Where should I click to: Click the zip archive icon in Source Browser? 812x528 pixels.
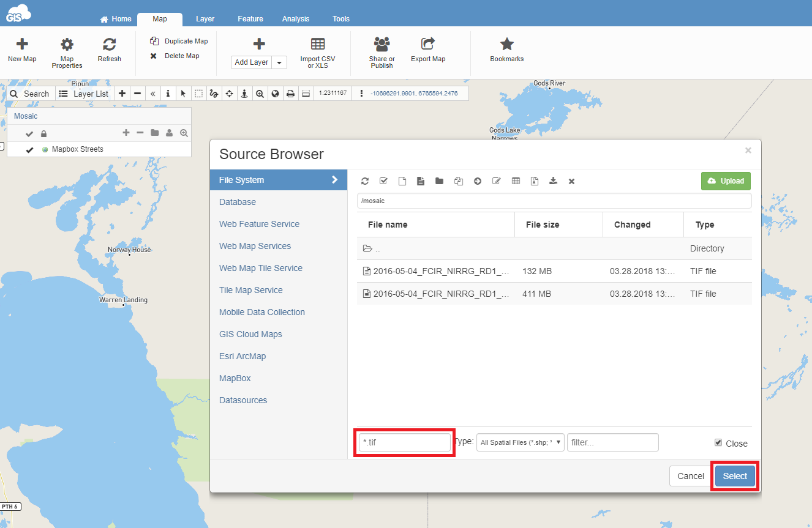535,181
